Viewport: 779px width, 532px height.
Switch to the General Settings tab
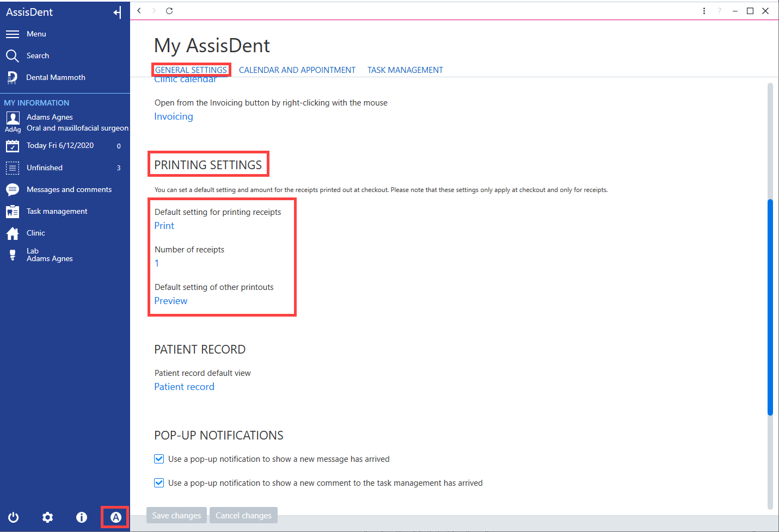191,70
